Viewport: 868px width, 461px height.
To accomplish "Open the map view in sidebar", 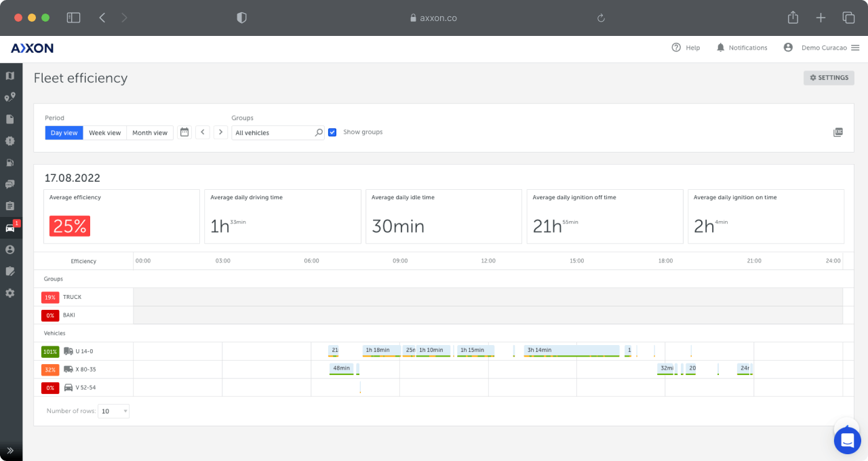I will 9,76.
